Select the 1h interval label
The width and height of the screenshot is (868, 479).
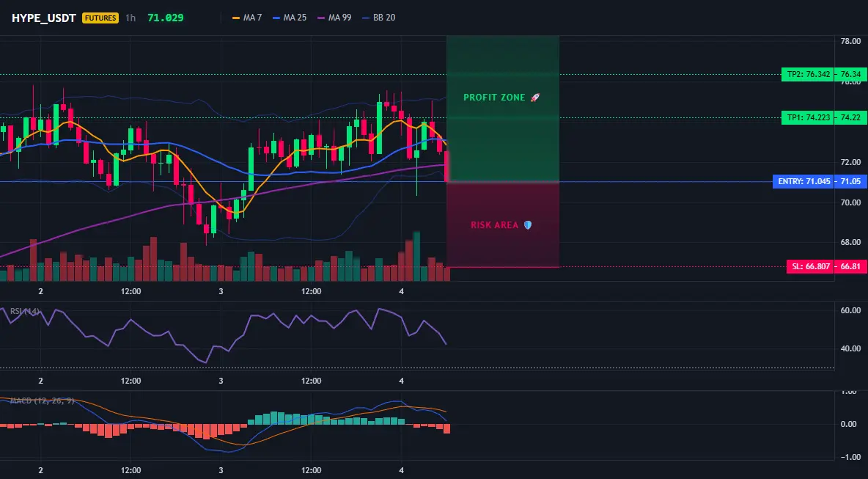(130, 18)
